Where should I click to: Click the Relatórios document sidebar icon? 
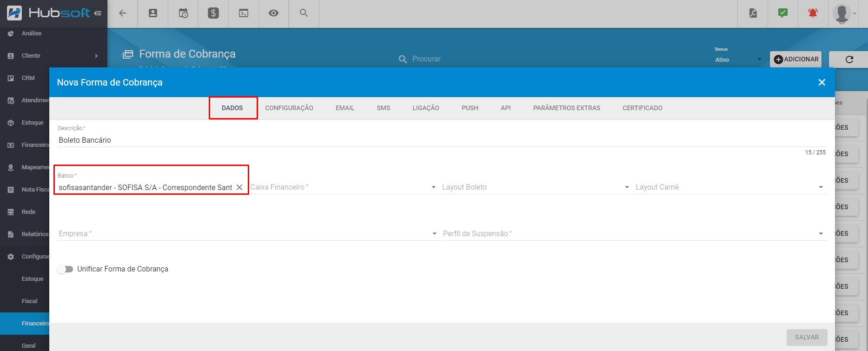click(11, 234)
